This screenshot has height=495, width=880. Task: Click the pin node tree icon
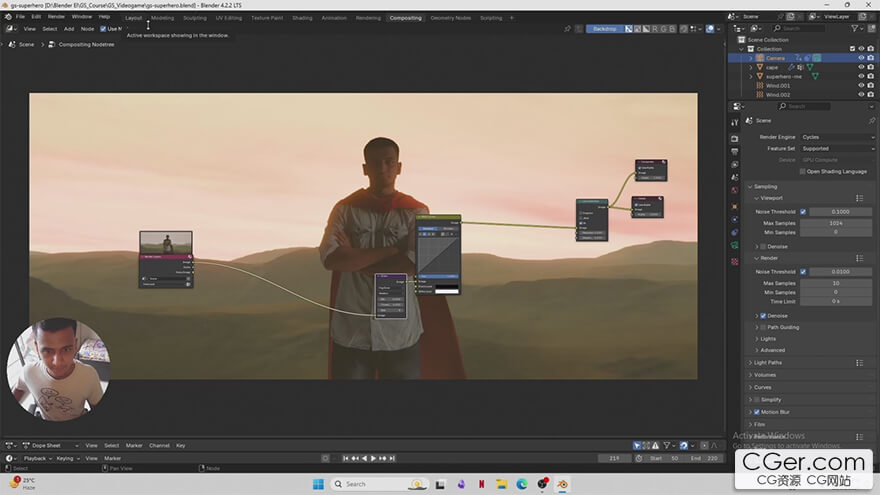click(x=567, y=29)
